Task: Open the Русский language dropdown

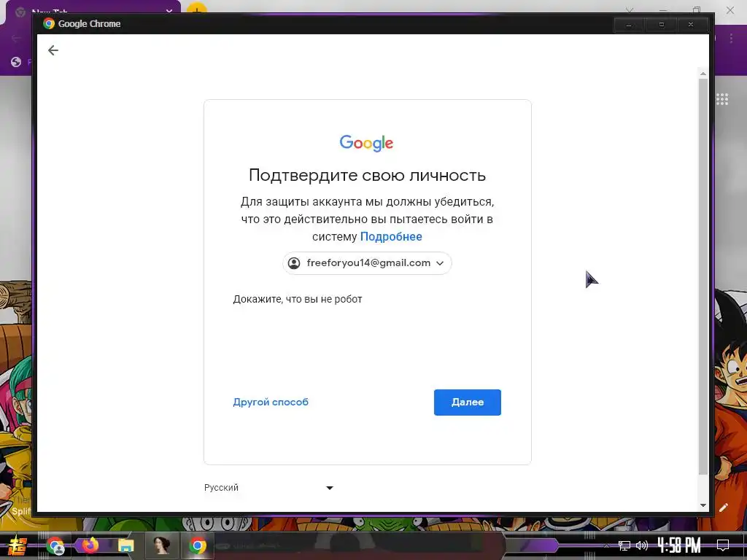Action: click(268, 488)
